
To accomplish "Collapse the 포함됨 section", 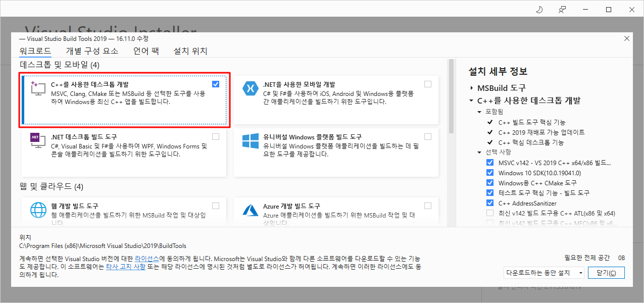I will tap(479, 111).
